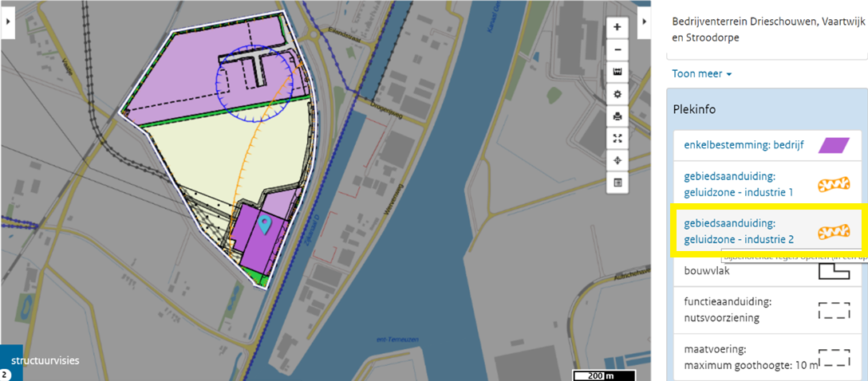This screenshot has height=381, width=868.
Task: Click the blue location pin marker
Action: pyautogui.click(x=264, y=225)
